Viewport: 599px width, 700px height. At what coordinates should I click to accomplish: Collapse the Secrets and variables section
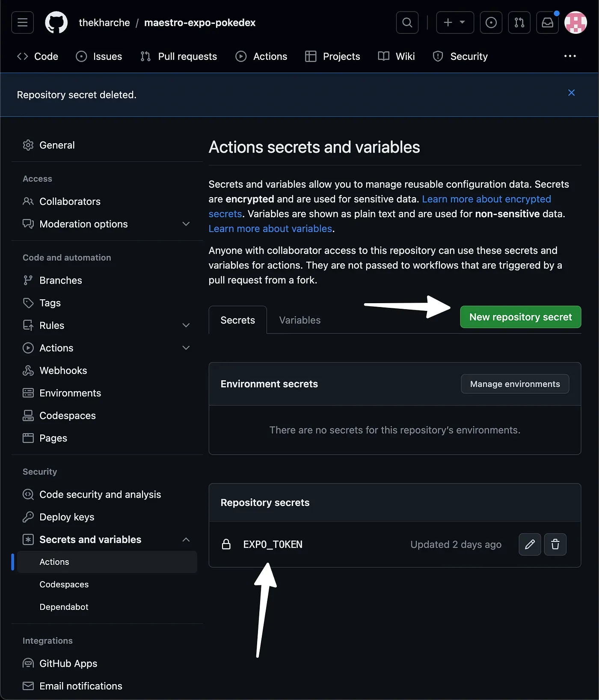[x=186, y=540]
